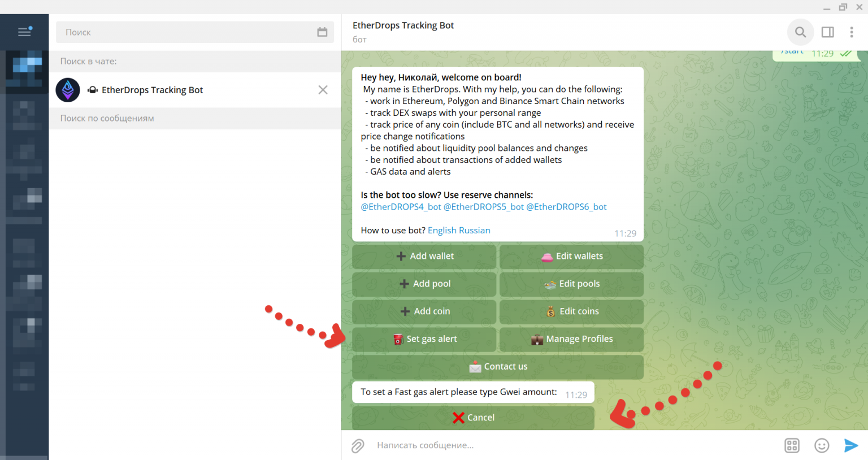This screenshot has width=868, height=460.
Task: Open the @EtherDROPS4_bot link
Action: tap(401, 207)
